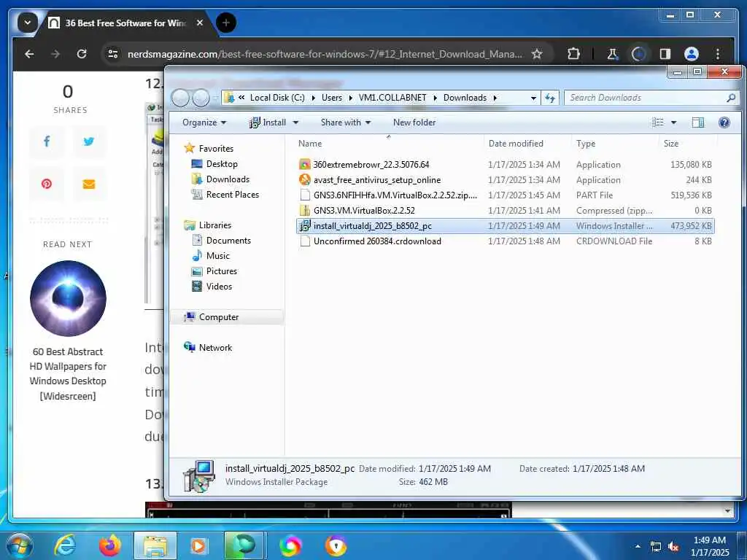Change view with the view icon
Screen dimensions: 747x560
658,122
